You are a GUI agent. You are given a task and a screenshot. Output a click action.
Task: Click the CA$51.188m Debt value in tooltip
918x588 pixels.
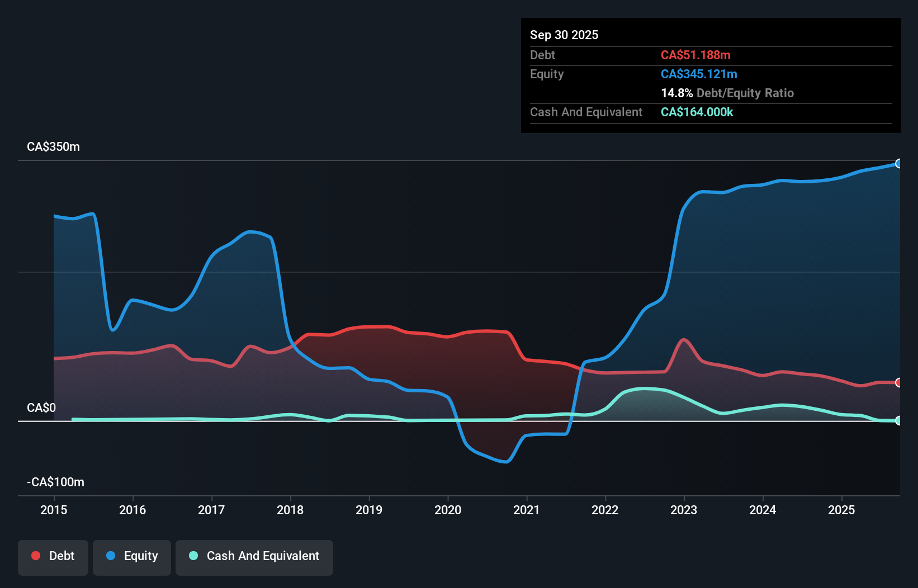[696, 55]
